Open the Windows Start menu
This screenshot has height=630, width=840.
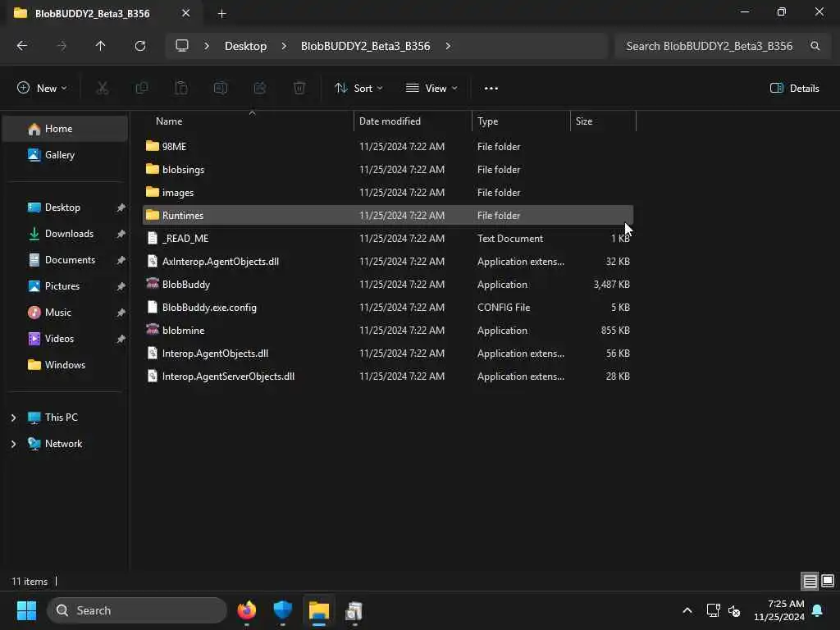click(26, 610)
